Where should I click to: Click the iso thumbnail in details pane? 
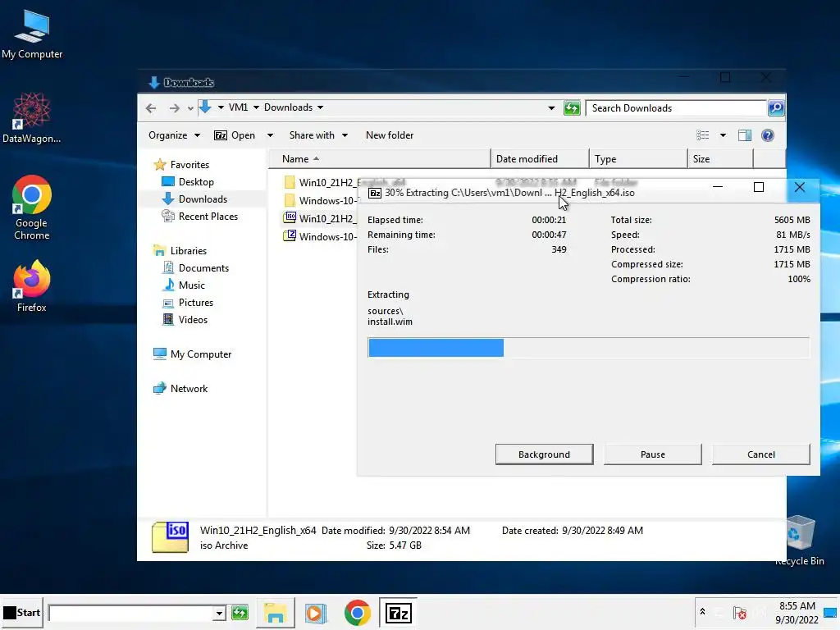[x=171, y=536]
